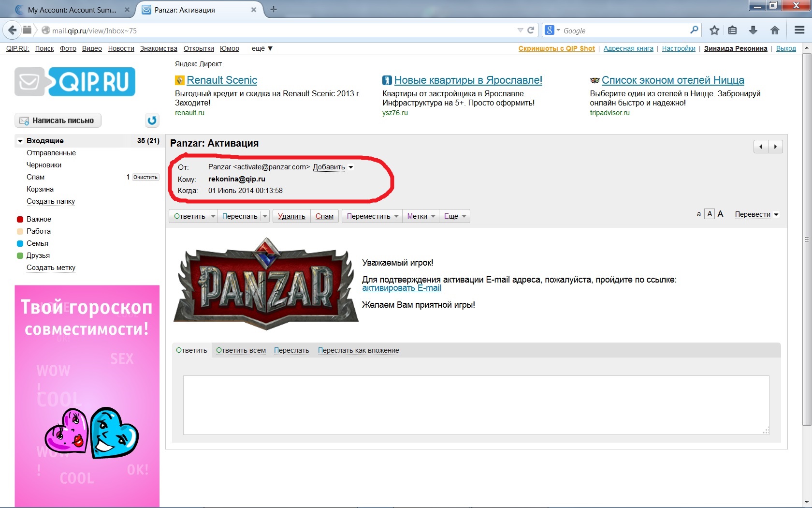Screen dimensions: 812x508
Task: Click in the reply text area
Action: (x=476, y=405)
